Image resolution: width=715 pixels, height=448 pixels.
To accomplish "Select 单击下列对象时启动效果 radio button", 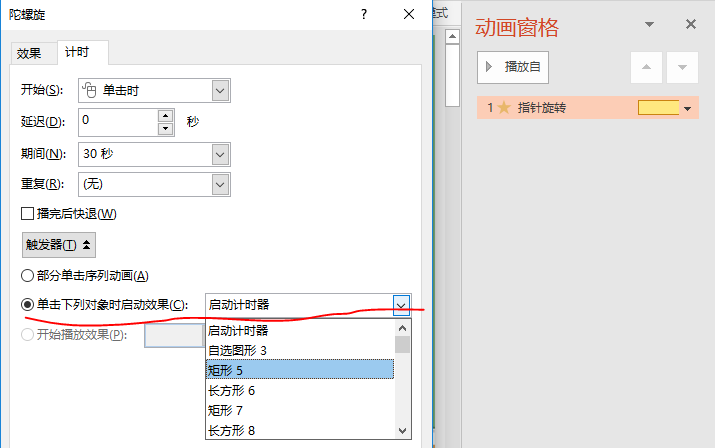I will [27, 304].
